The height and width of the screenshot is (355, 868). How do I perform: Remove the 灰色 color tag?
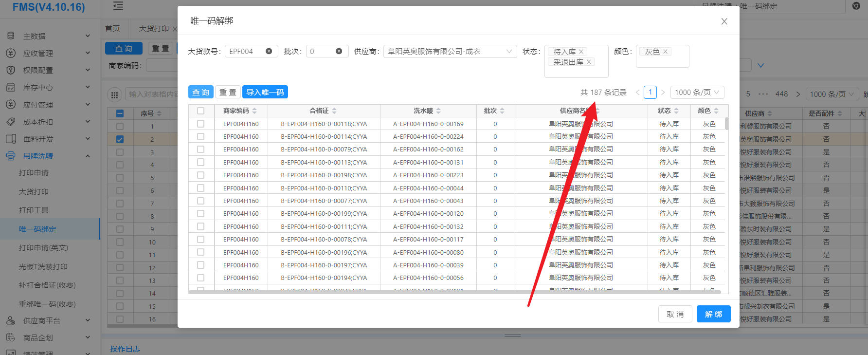tap(665, 52)
